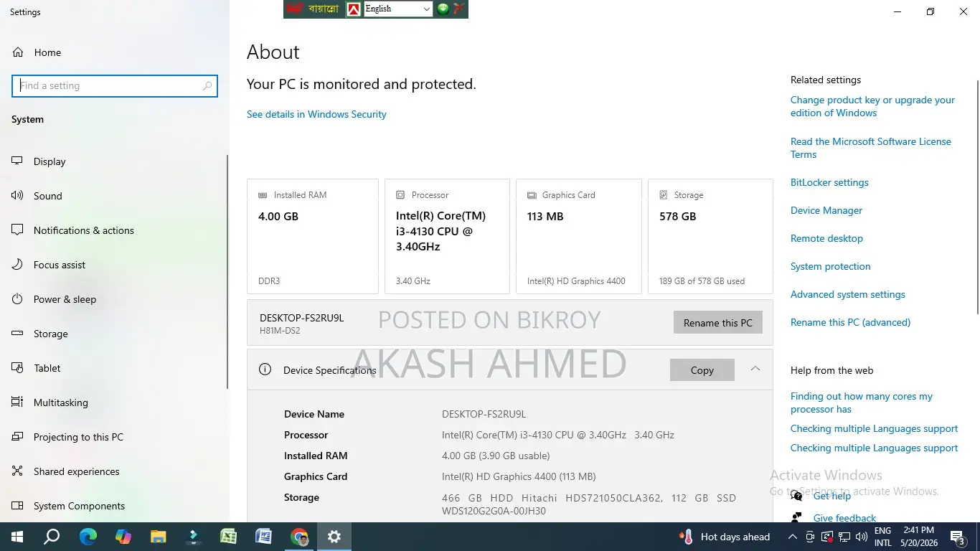
Task: Click the System Components icon
Action: 18,506
